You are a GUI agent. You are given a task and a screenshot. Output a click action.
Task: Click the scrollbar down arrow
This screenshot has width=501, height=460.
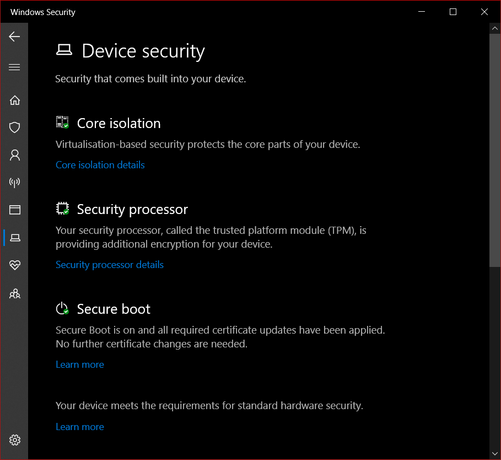tap(495, 454)
